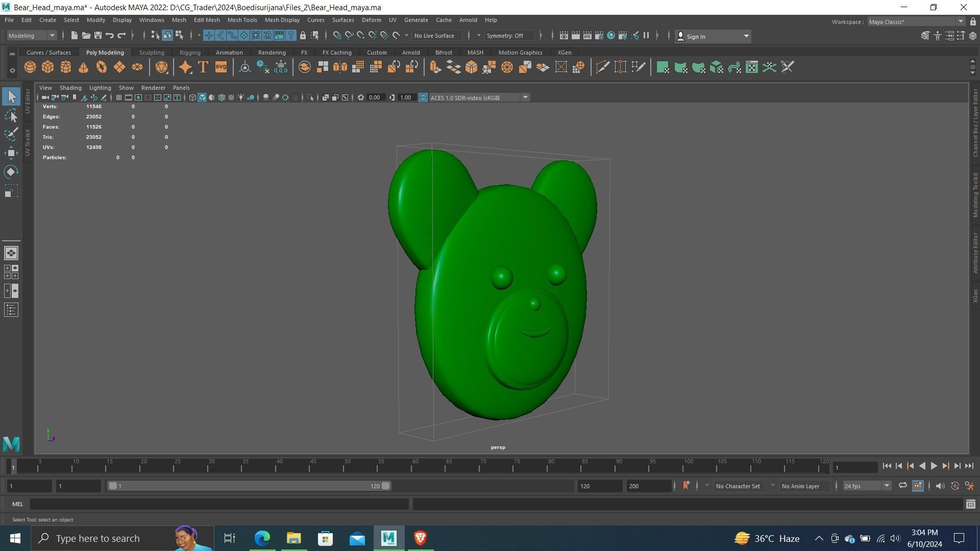Open File Explorer from the taskbar
The image size is (980, 551).
[293, 538]
